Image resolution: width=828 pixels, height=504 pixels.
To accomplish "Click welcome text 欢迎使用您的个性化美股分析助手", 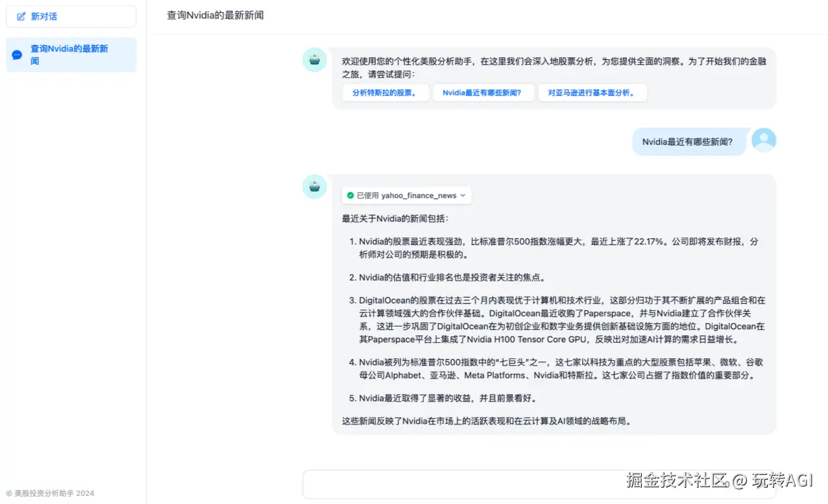I will pos(554,67).
